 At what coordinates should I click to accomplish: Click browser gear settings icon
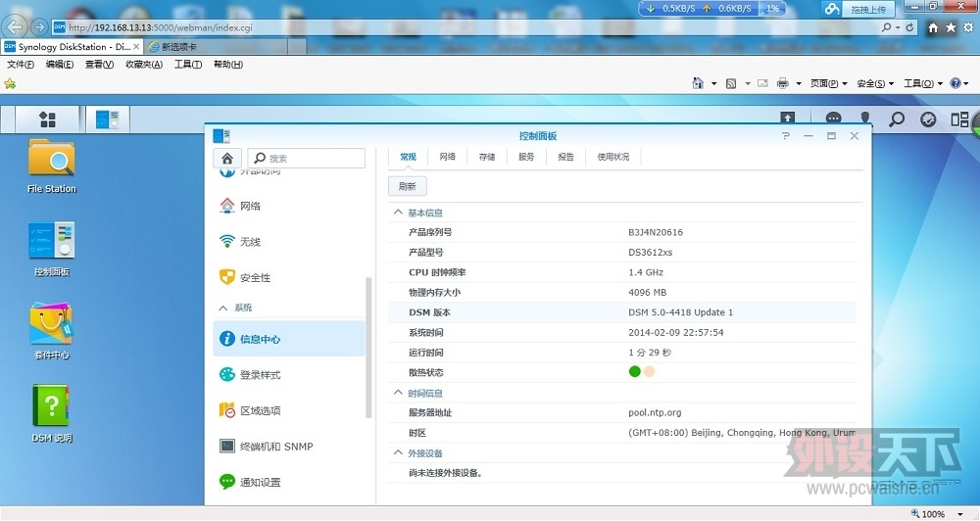968,27
